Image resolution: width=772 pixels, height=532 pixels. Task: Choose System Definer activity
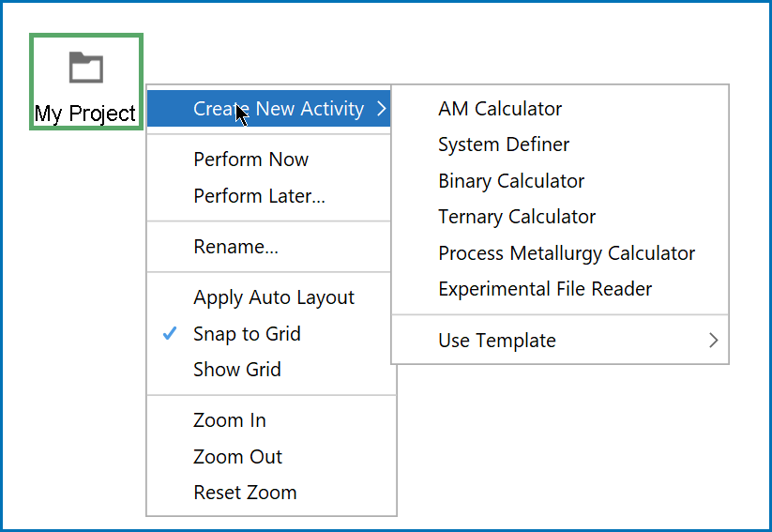[x=560, y=144]
